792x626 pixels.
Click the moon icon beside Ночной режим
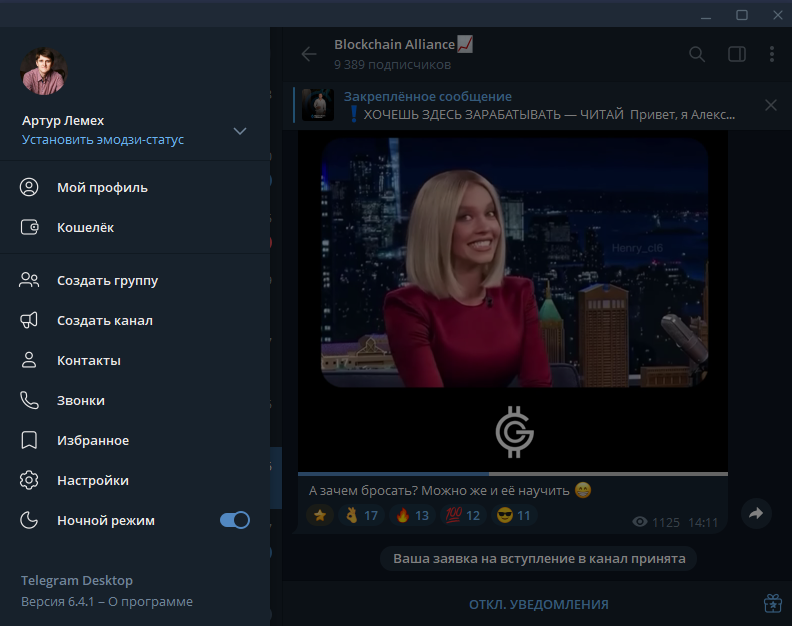pos(29,520)
